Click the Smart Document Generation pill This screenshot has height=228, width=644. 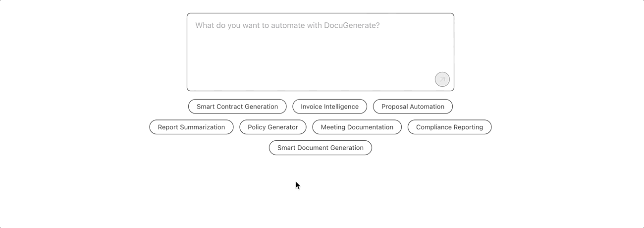(320, 148)
